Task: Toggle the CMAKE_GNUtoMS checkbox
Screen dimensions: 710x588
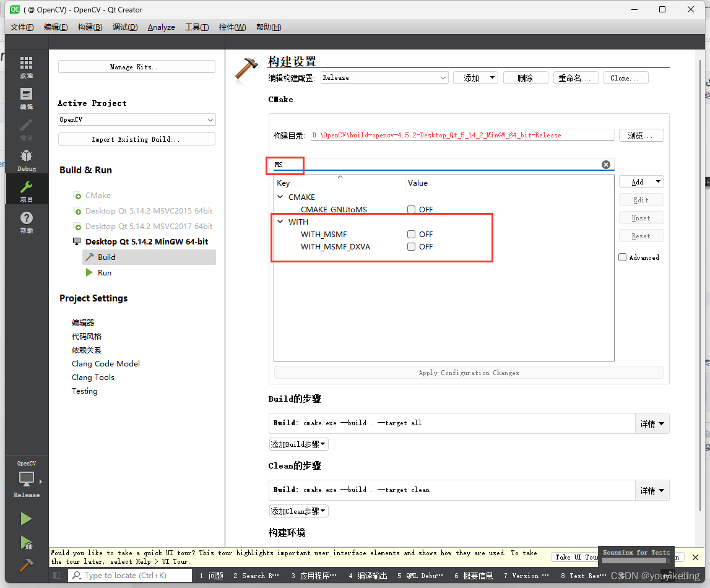Action: [x=411, y=210]
